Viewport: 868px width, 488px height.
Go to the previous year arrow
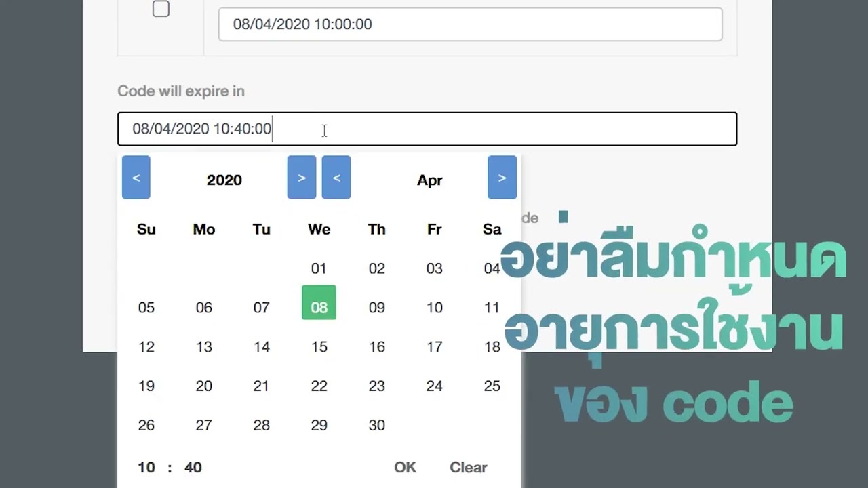136,178
